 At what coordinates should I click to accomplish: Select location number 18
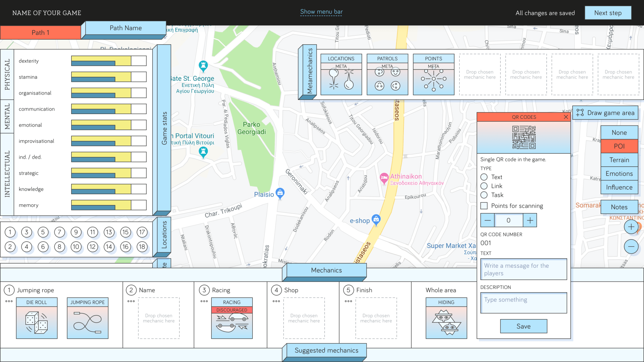[142, 247]
